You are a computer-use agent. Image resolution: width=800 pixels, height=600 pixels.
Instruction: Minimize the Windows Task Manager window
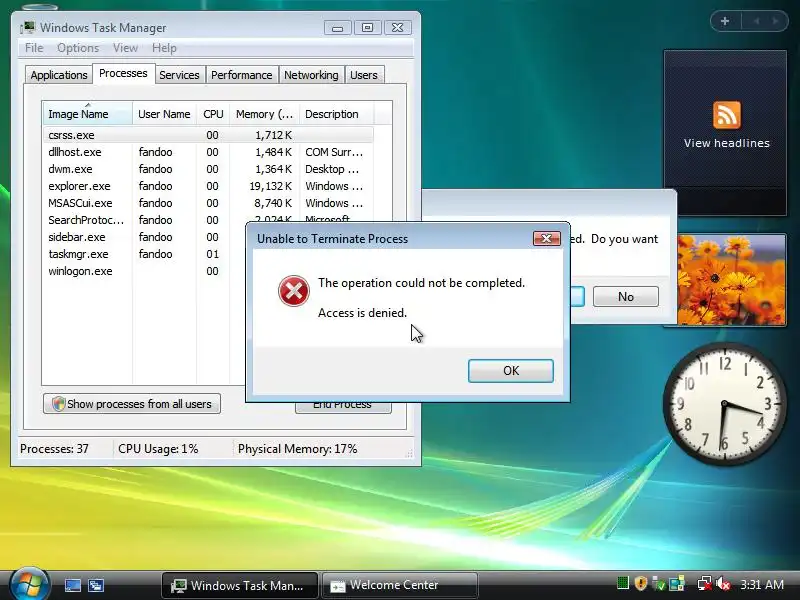coord(337,28)
